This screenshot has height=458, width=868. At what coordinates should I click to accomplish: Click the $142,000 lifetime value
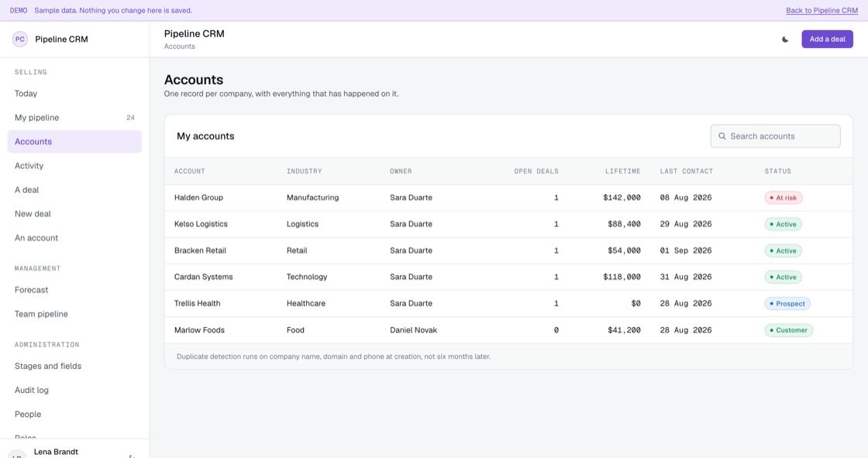[x=622, y=198]
